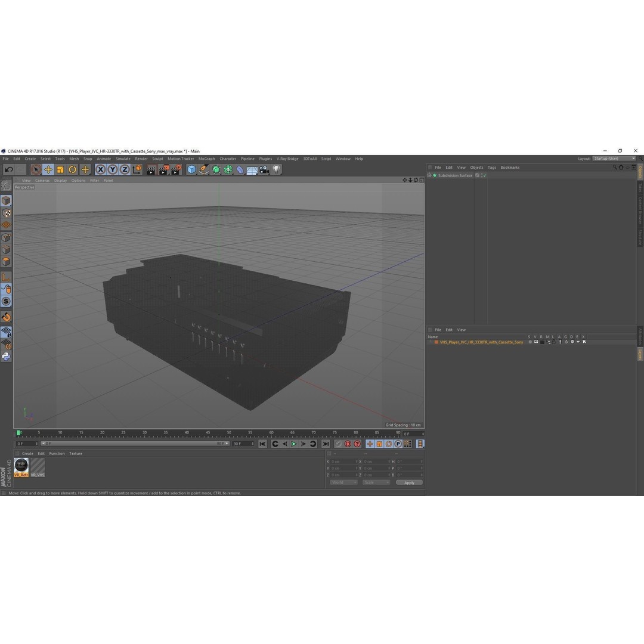Toggle Render flag for VHS_Player layer
The width and height of the screenshot is (644, 644).
click(542, 342)
